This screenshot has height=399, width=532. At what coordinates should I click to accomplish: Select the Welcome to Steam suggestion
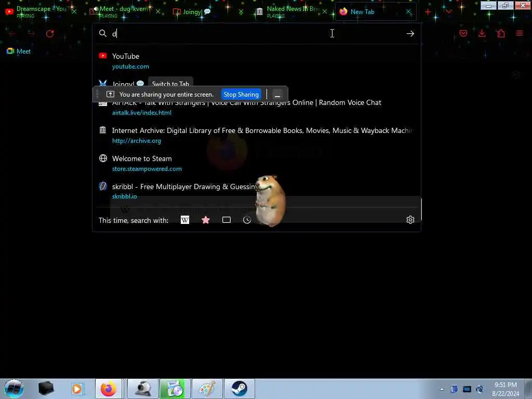(257, 163)
